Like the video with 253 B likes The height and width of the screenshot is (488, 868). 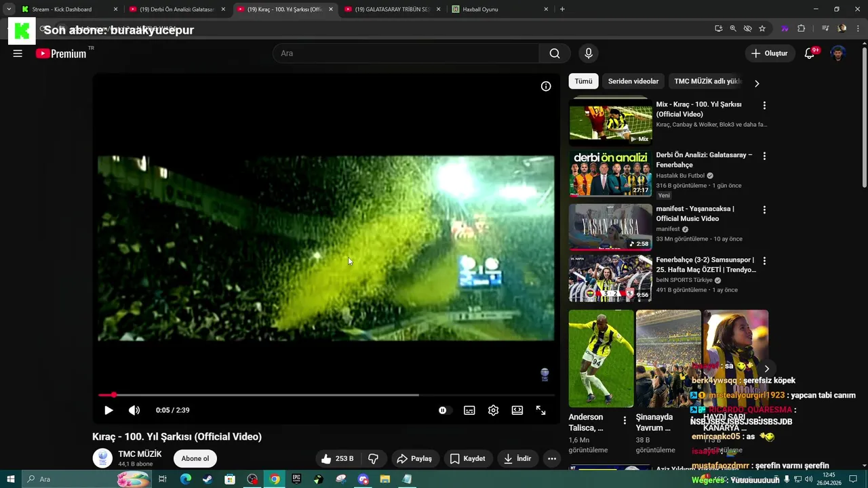pos(337,459)
